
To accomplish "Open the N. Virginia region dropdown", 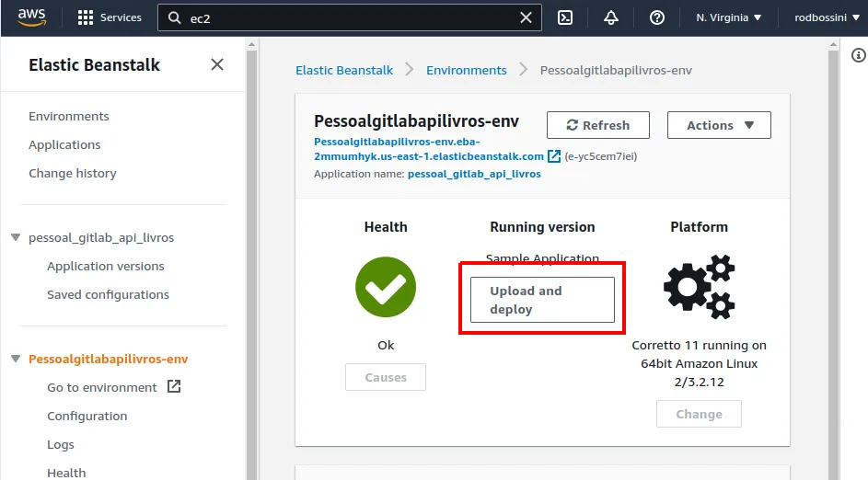I will (x=728, y=17).
